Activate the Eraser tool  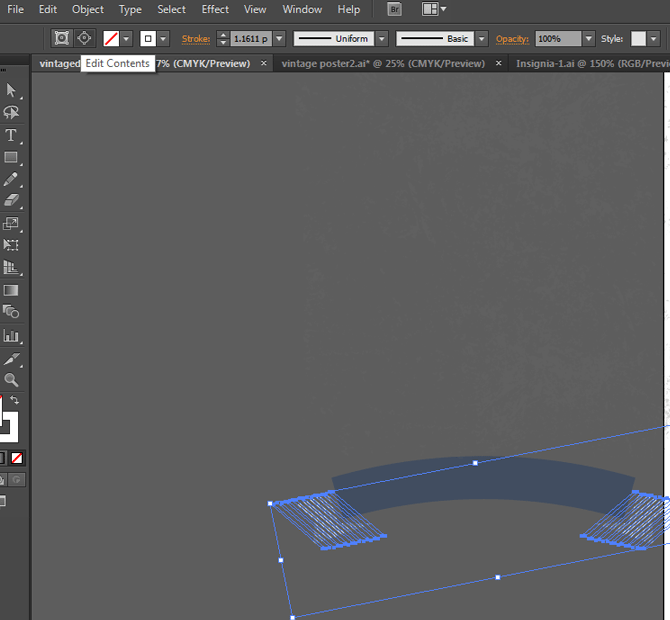12,201
